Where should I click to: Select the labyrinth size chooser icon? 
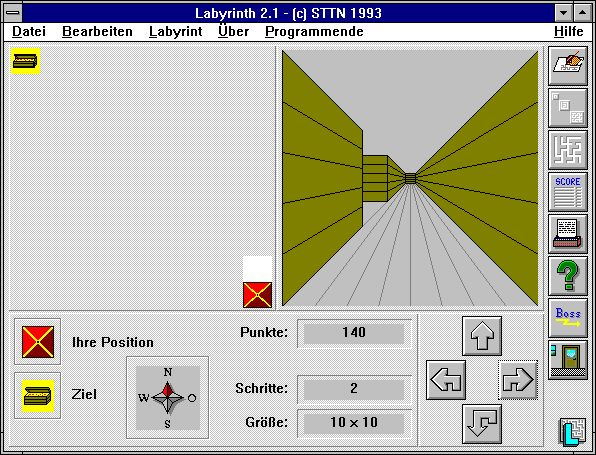click(567, 108)
